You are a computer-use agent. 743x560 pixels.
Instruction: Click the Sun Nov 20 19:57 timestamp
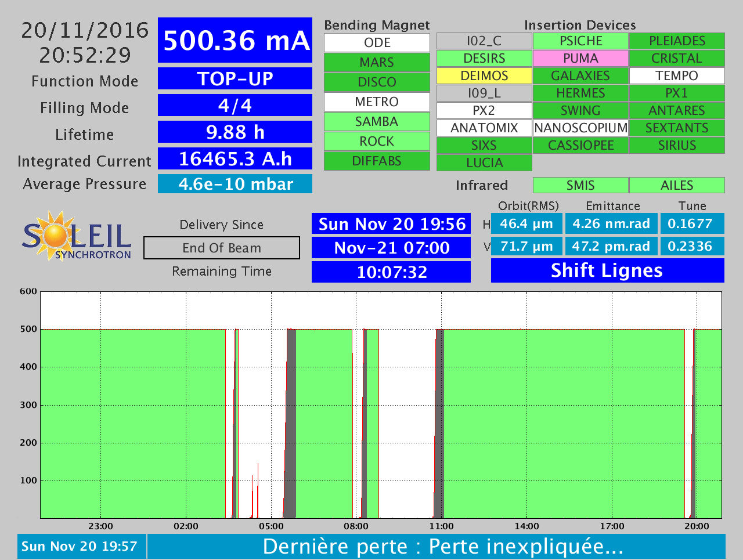tap(81, 546)
